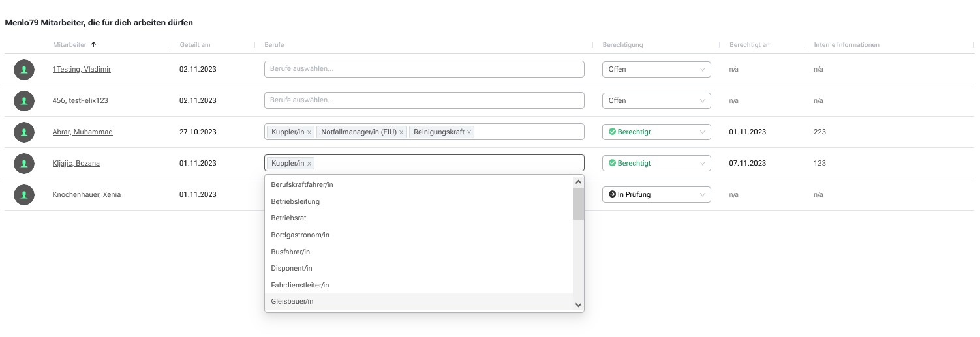Remove Reinigungskraft tag via its x
This screenshot has height=337, width=980.
click(x=469, y=132)
